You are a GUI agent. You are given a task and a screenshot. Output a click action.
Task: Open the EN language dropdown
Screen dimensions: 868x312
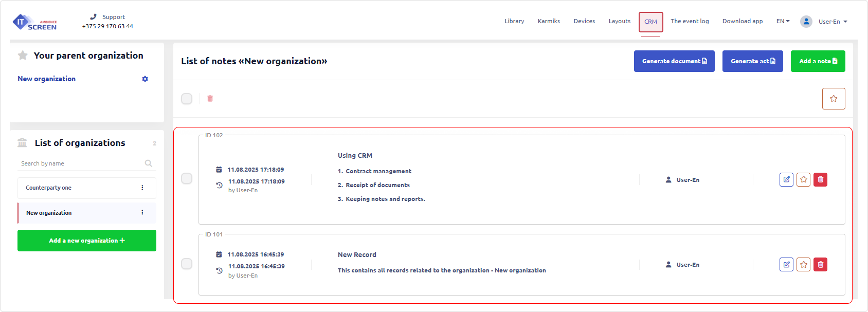[x=783, y=21]
